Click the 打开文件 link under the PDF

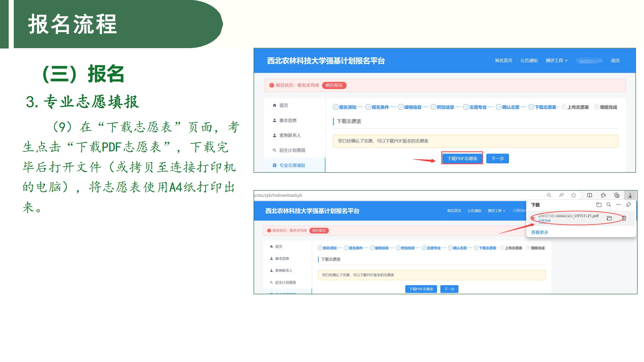544,221
